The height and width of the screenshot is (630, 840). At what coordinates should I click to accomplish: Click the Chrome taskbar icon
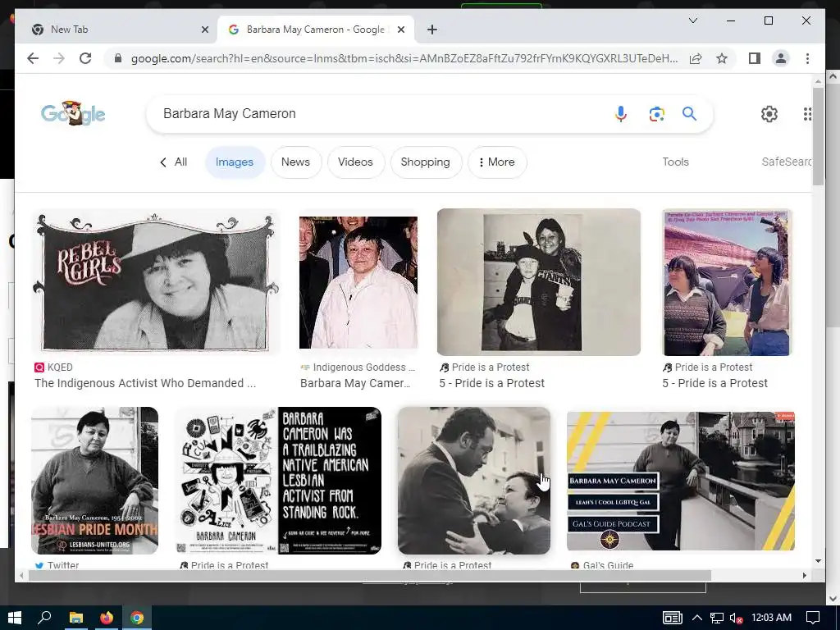(137, 618)
